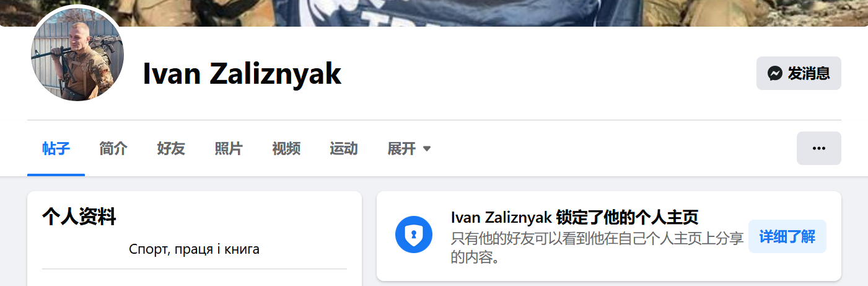Image resolution: width=868 pixels, height=286 pixels.
Task: Open the 简介 tab
Action: 113,149
